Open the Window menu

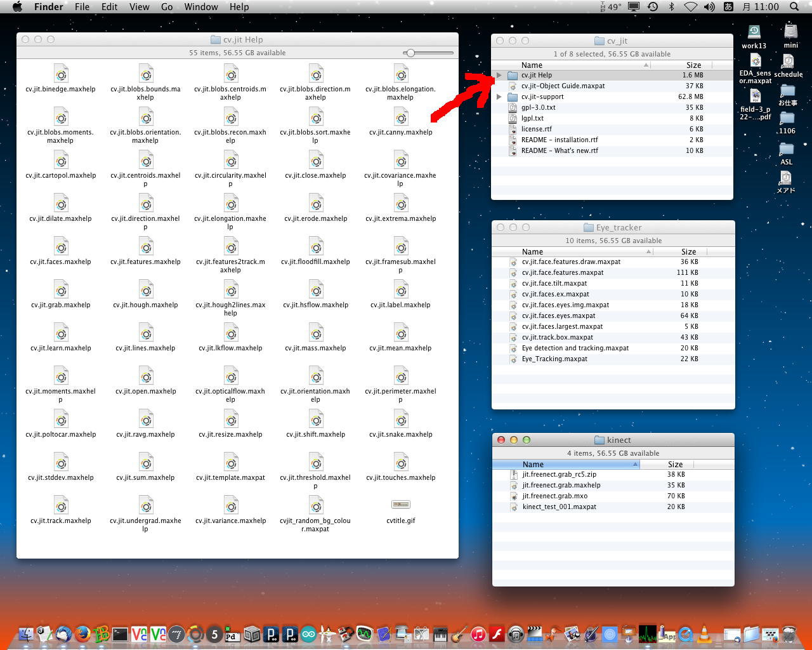[201, 7]
